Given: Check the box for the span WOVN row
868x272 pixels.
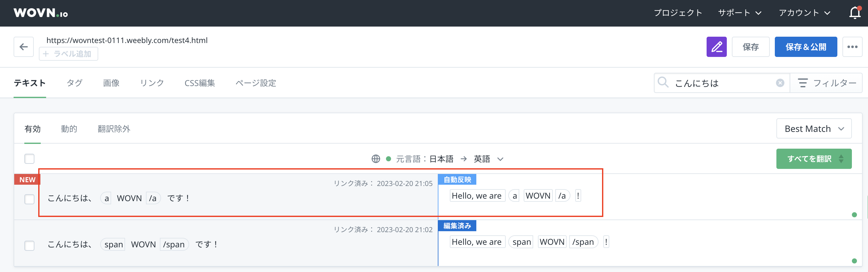Looking at the screenshot, I should point(29,245).
